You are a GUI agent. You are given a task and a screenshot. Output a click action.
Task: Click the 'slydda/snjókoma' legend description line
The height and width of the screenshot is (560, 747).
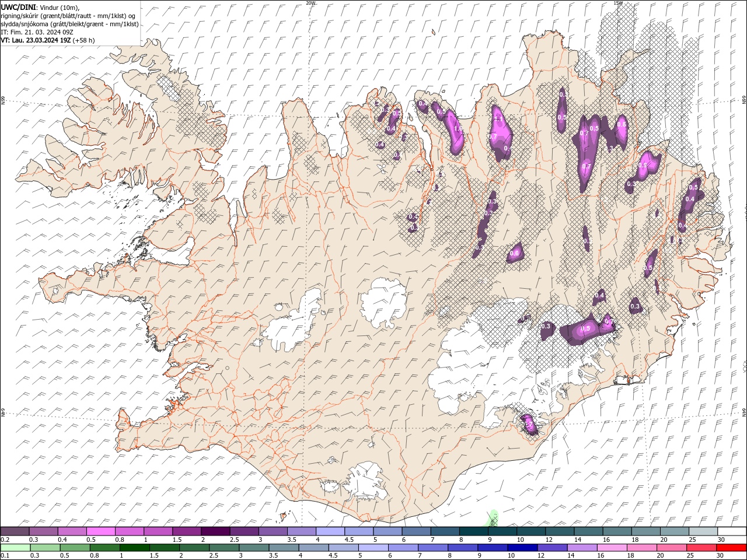coord(70,24)
